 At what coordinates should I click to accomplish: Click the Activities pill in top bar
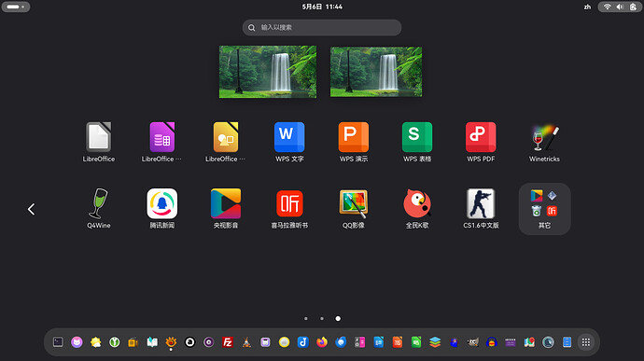point(16,7)
